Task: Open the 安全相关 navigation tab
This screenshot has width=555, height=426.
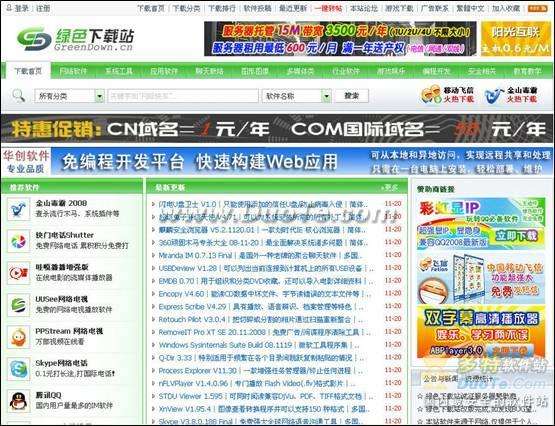Action: pyautogui.click(x=482, y=71)
